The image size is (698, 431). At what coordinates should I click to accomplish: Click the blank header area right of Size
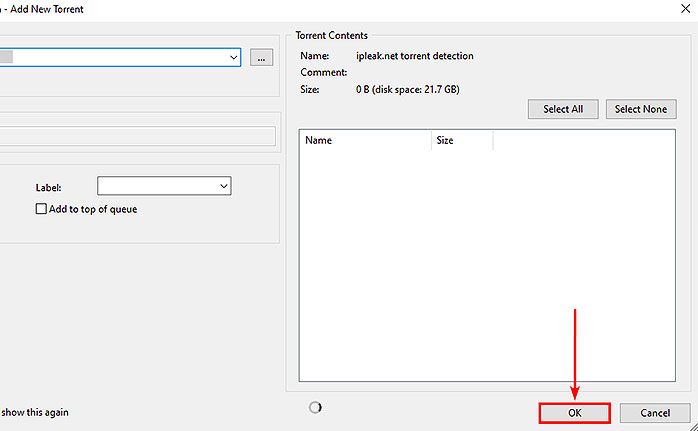[585, 141]
